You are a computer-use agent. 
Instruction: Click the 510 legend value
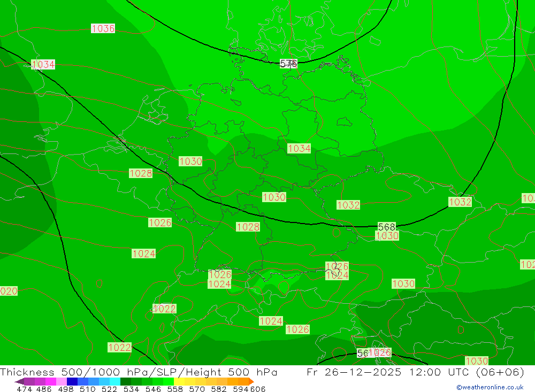pyautogui.click(x=87, y=389)
